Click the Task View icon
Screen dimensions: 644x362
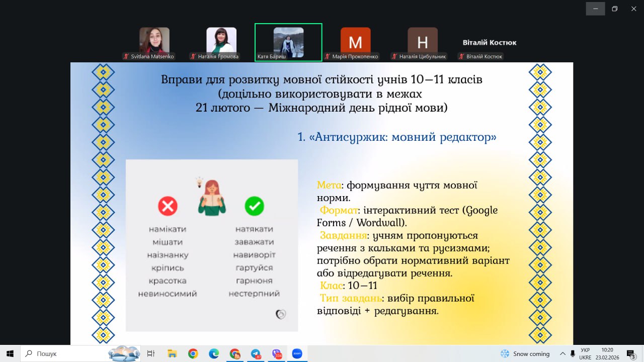[x=150, y=353]
